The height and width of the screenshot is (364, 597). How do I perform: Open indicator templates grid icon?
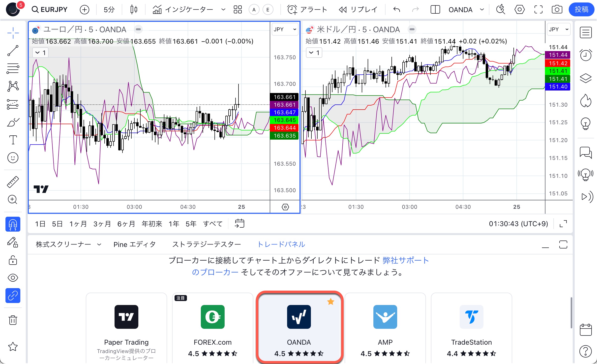238,10
